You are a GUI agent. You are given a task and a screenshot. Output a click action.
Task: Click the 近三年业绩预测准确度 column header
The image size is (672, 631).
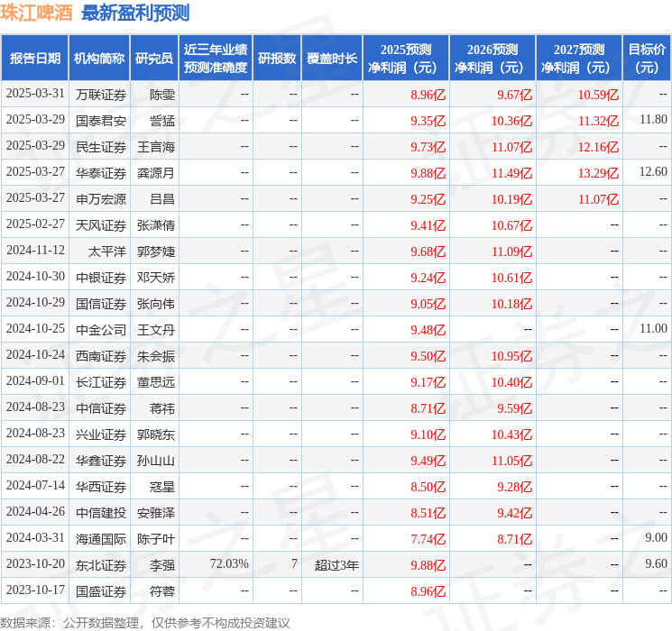click(x=216, y=59)
